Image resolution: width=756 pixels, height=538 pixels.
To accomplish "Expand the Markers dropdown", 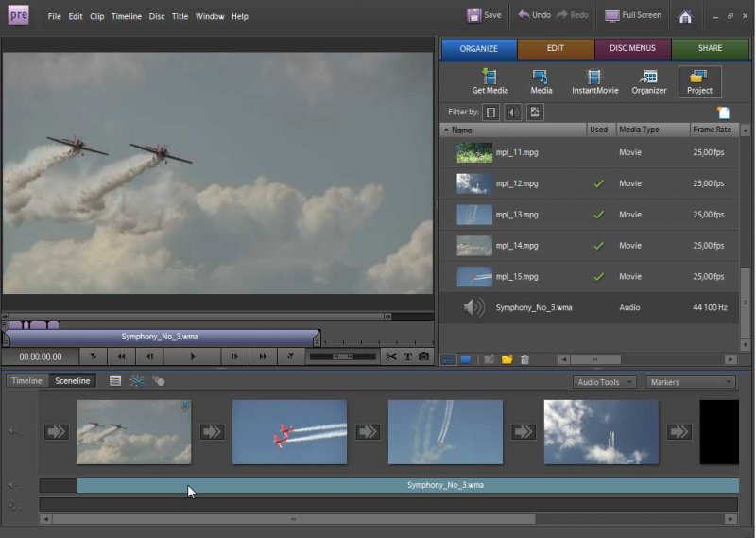I will pyautogui.click(x=691, y=382).
